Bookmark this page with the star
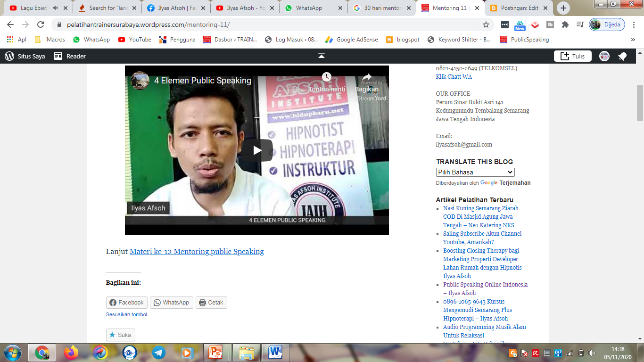Image resolution: width=644 pixels, height=362 pixels. pyautogui.click(x=486, y=25)
